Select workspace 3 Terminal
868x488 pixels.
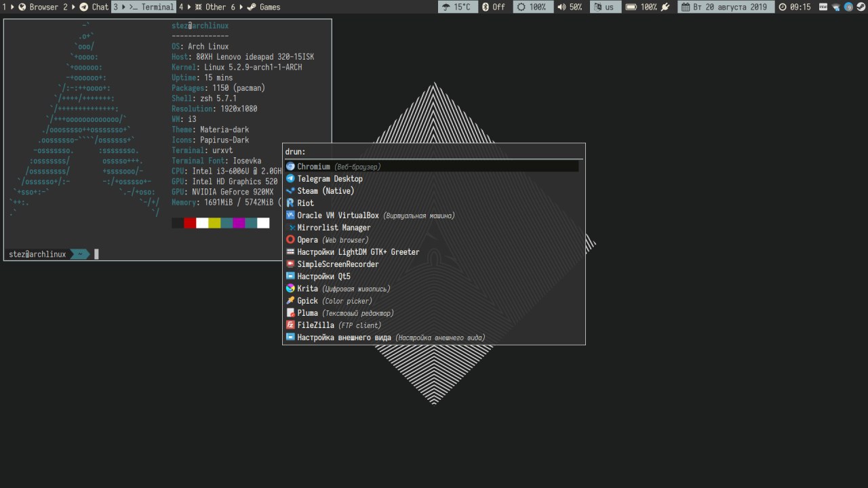[x=143, y=7]
